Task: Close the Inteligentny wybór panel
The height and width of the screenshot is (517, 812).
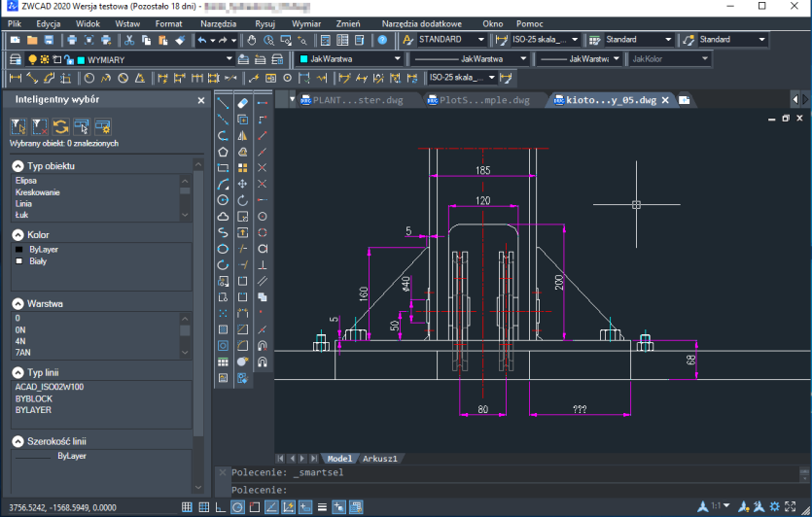Action: point(201,100)
